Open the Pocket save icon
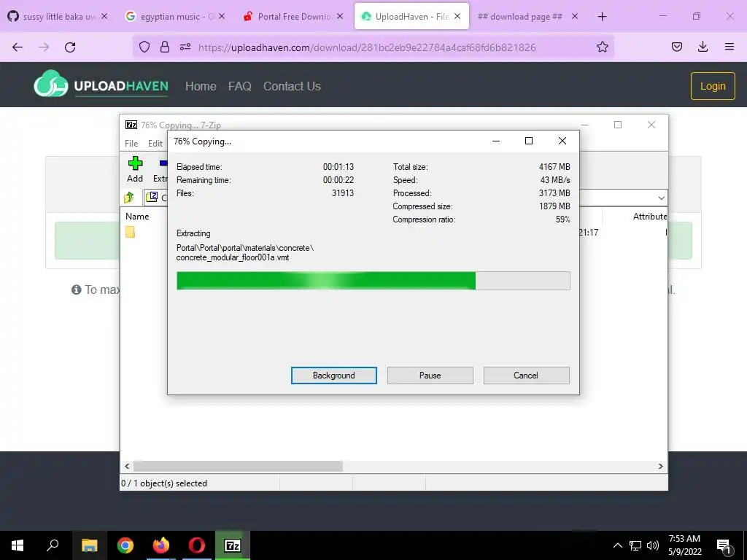Screen dimensions: 747x560 click(676, 47)
